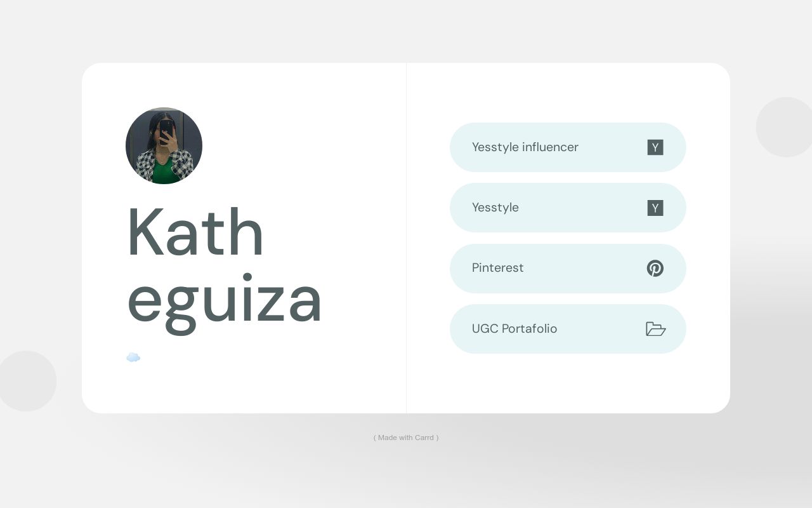Viewport: 812px width, 508px height.
Task: Open the folder icon on UGC Portafolio
Action: click(655, 329)
